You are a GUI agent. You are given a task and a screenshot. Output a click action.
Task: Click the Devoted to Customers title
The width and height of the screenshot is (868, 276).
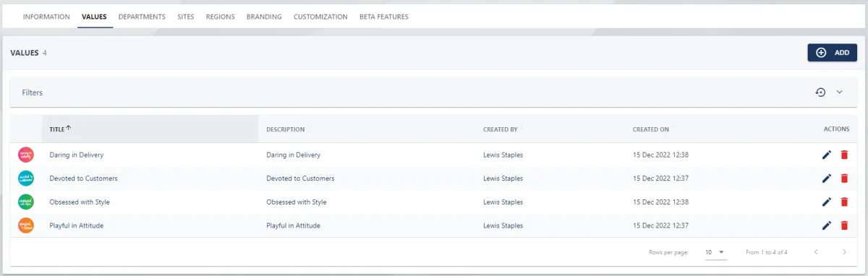click(x=83, y=178)
